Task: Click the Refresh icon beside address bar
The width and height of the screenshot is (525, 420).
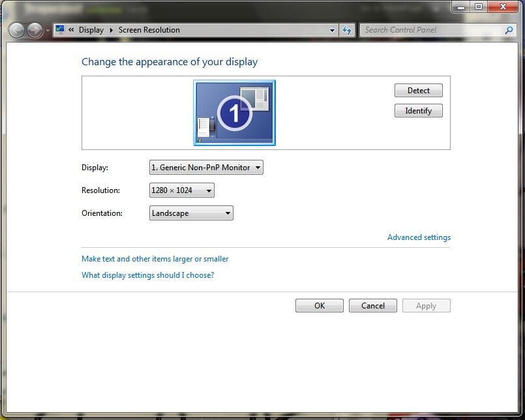Action: tap(347, 30)
